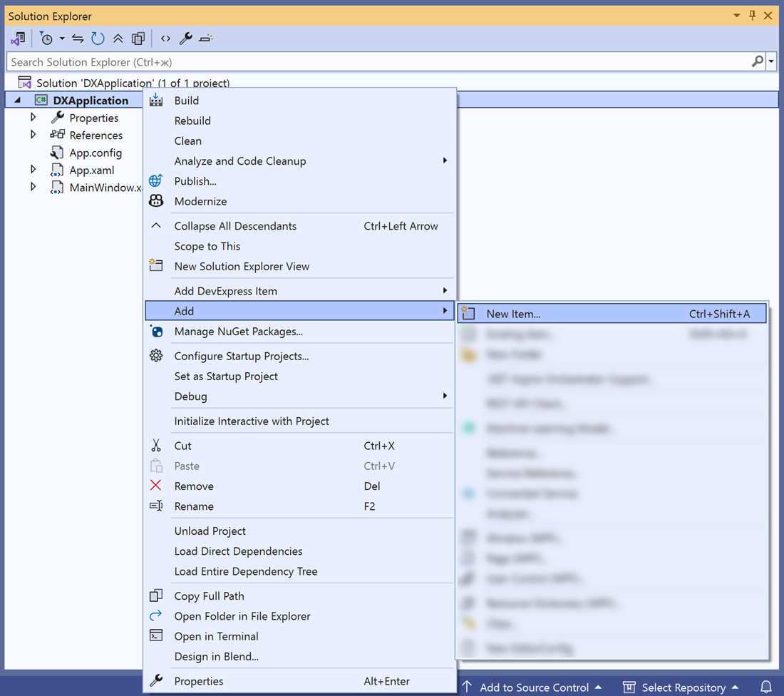Choose Scope to This

pos(300,246)
